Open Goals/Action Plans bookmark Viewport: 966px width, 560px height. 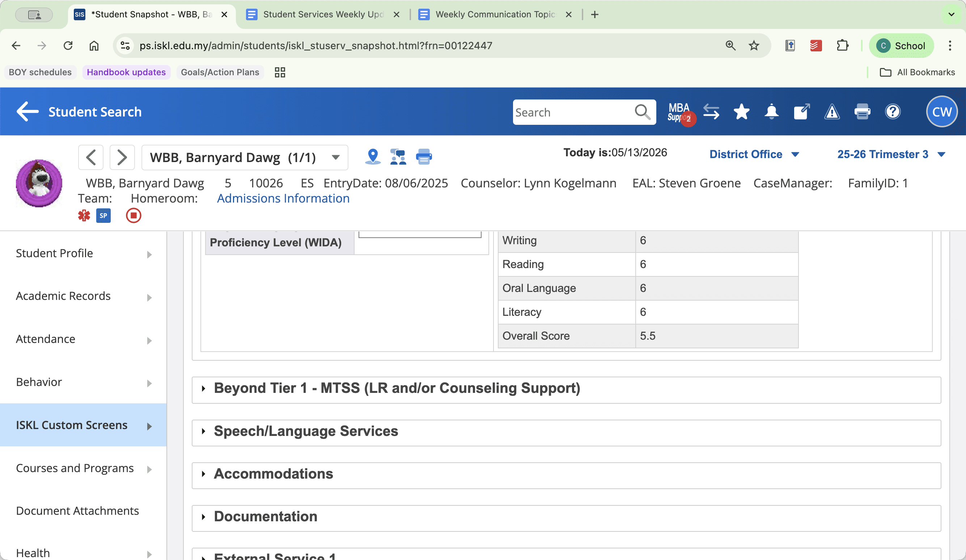[x=220, y=72]
